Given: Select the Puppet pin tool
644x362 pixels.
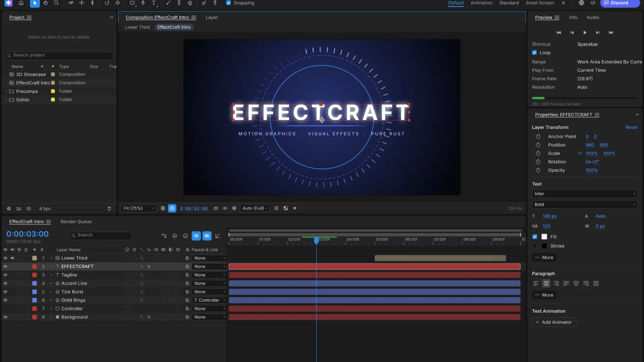Looking at the screenshot, I should click(215, 3).
